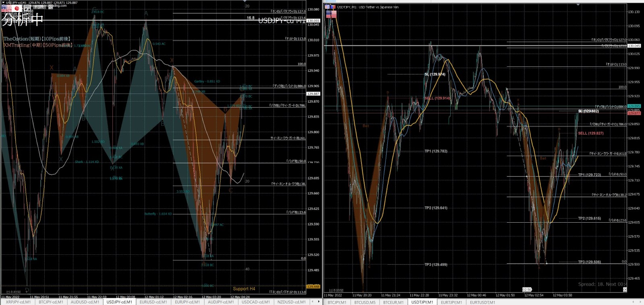Click the US flag icon on right chart
This screenshot has height=305, width=644.
(331, 14)
